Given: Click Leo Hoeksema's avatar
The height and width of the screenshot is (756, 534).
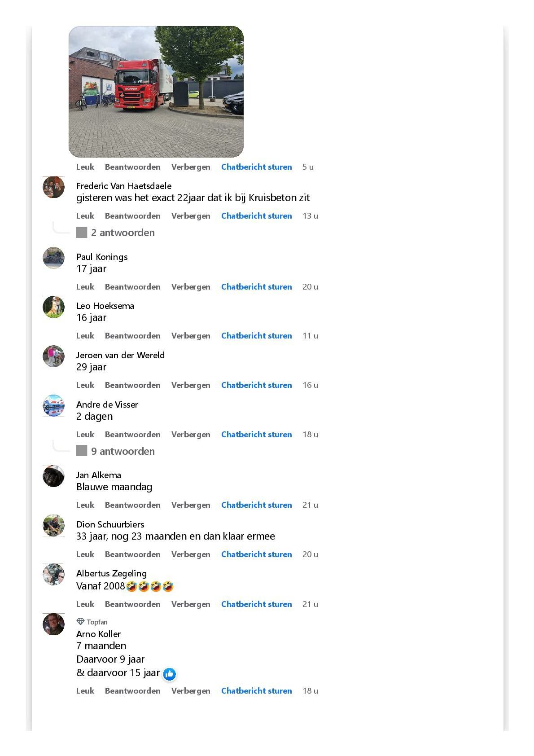Looking at the screenshot, I should tap(53, 307).
